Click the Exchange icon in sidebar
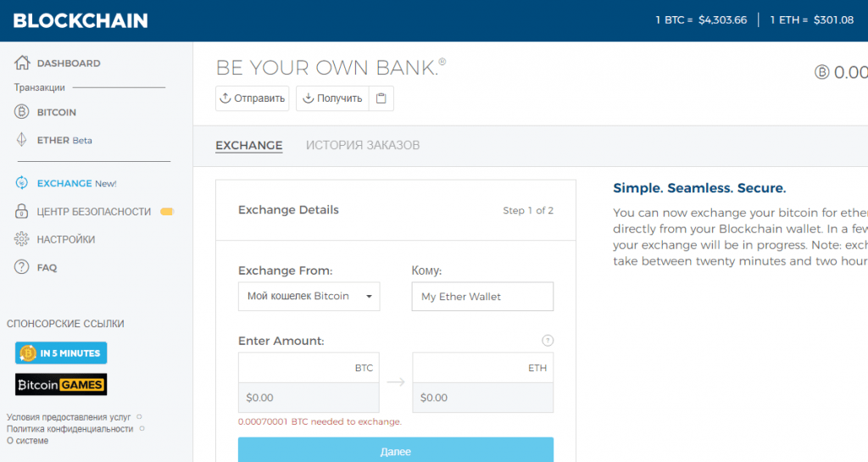Image resolution: width=868 pixels, height=462 pixels. click(22, 183)
